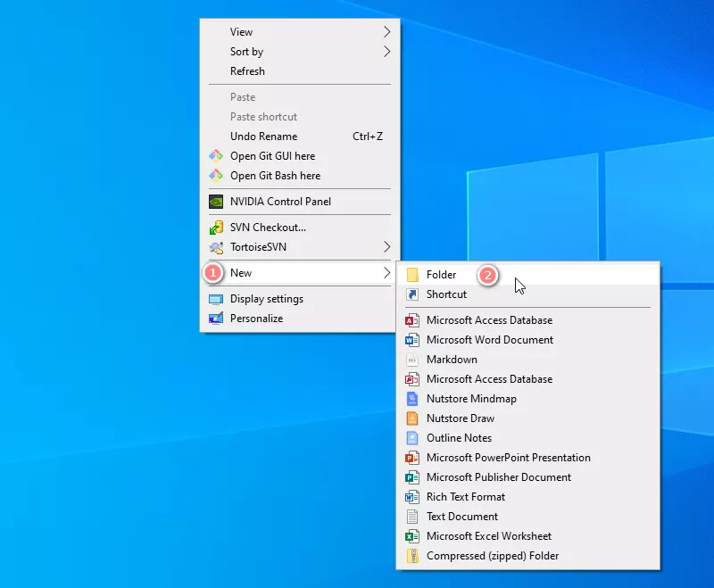Expand the New submenu arrow
Screen dimensions: 714x588
click(x=386, y=273)
